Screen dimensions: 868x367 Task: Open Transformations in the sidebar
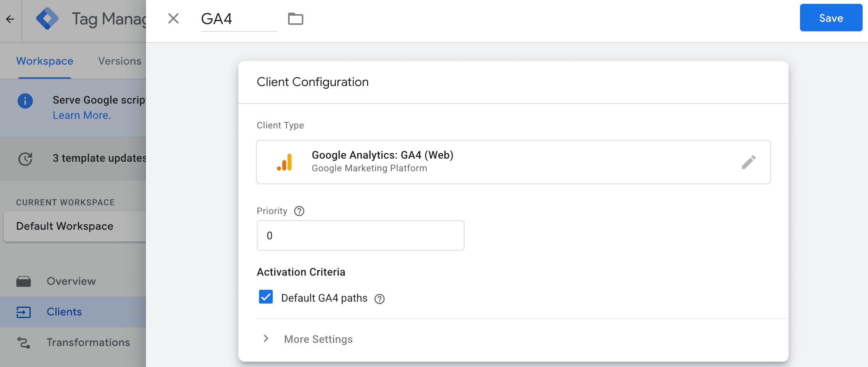88,343
